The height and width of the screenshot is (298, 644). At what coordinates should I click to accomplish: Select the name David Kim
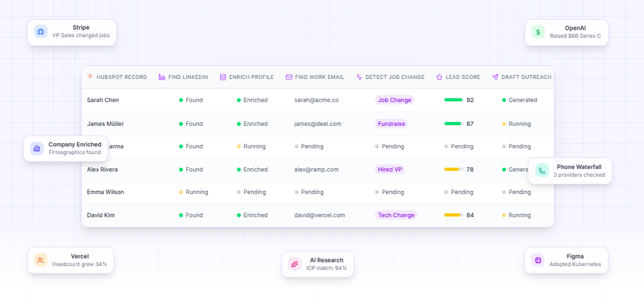pyautogui.click(x=101, y=215)
